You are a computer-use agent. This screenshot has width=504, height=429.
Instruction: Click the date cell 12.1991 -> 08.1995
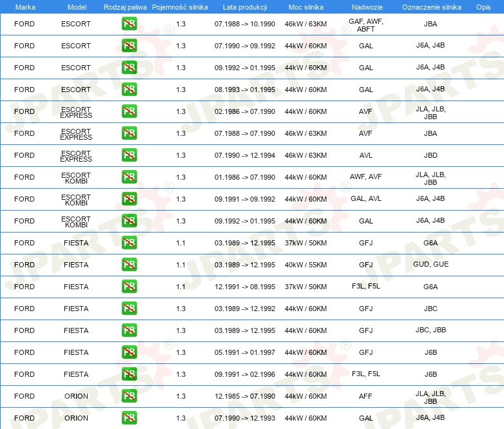(x=245, y=287)
